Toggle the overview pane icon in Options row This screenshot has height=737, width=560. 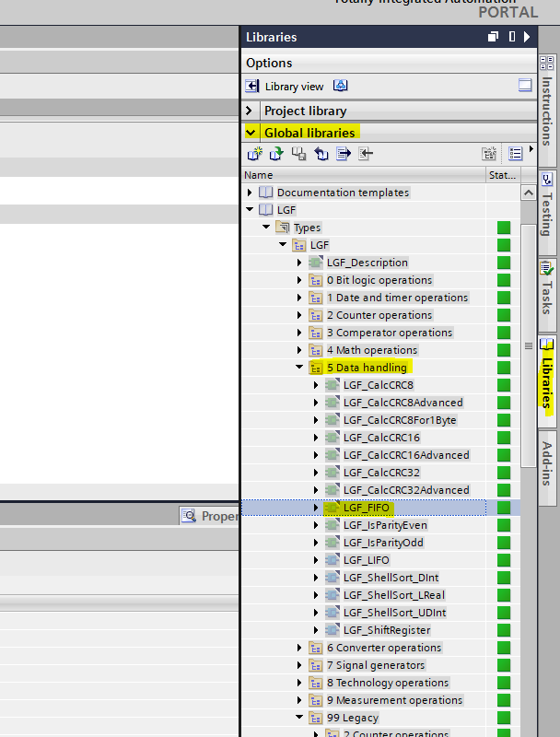525,86
